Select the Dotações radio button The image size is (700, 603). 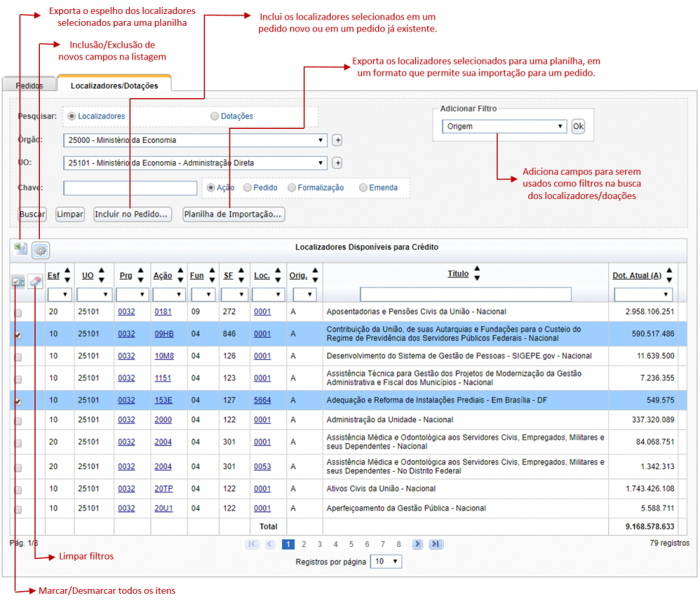pos(215,116)
